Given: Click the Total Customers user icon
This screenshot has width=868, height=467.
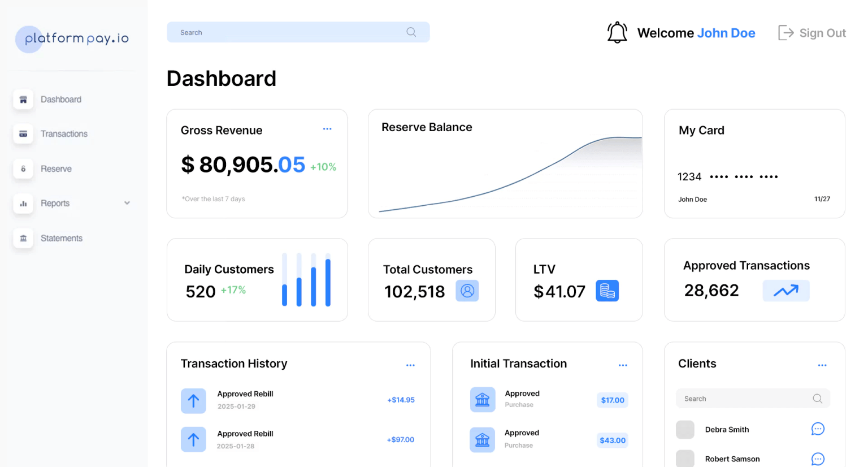Looking at the screenshot, I should coord(467,291).
